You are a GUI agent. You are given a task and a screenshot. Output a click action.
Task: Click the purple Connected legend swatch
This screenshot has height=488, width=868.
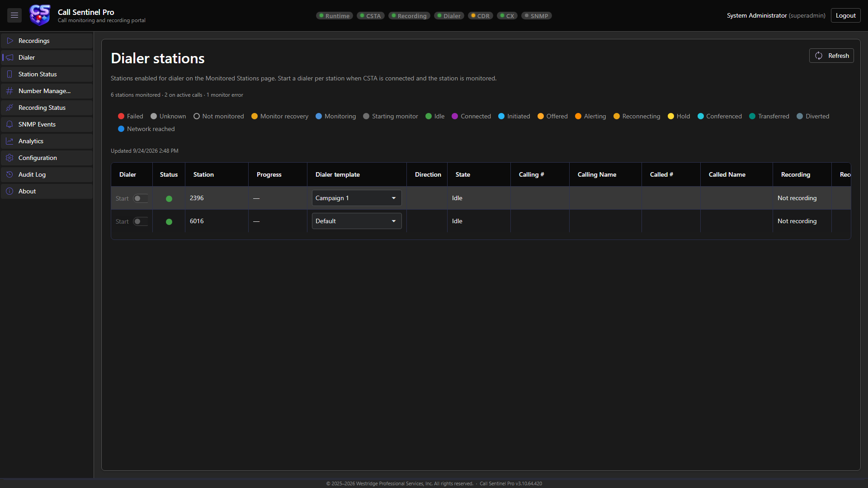pyautogui.click(x=455, y=116)
